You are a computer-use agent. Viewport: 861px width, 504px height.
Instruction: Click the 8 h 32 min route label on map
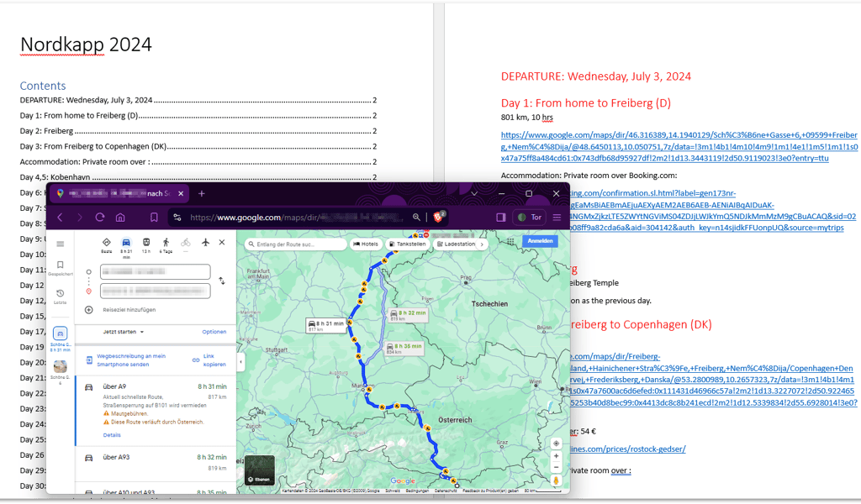tap(408, 315)
